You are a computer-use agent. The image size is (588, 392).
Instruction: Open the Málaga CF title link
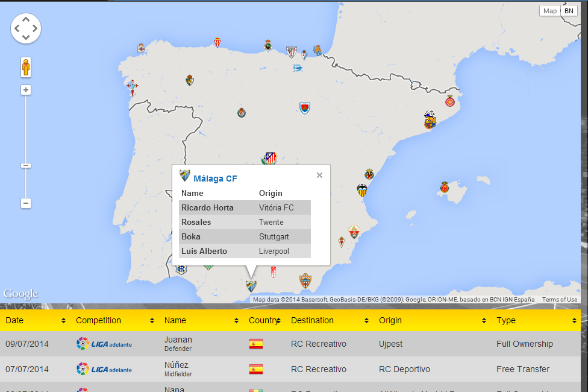tap(215, 179)
